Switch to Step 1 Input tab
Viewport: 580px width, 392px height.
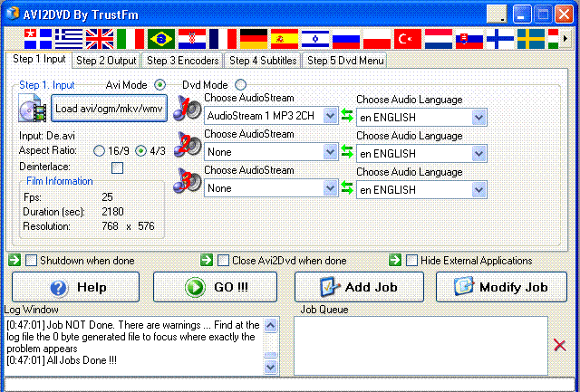(39, 60)
